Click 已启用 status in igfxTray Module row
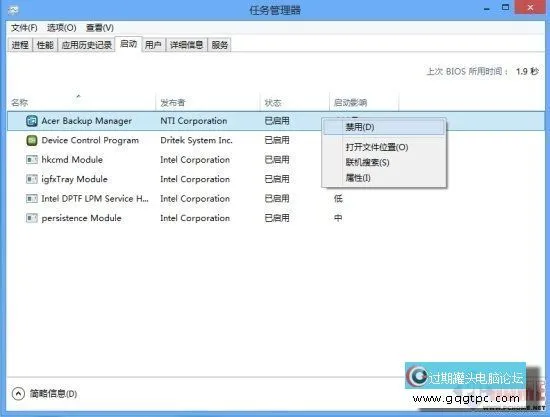 (277, 179)
